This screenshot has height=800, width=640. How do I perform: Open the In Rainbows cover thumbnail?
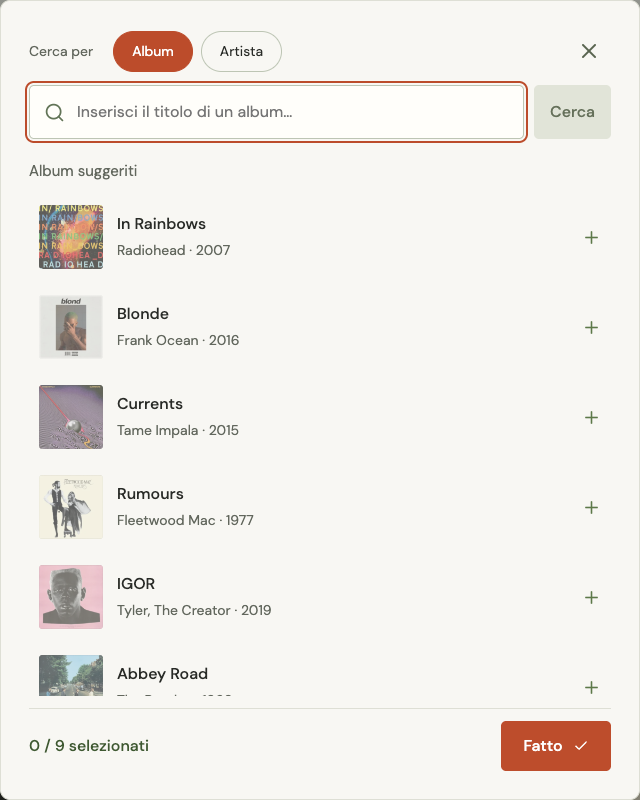(71, 237)
